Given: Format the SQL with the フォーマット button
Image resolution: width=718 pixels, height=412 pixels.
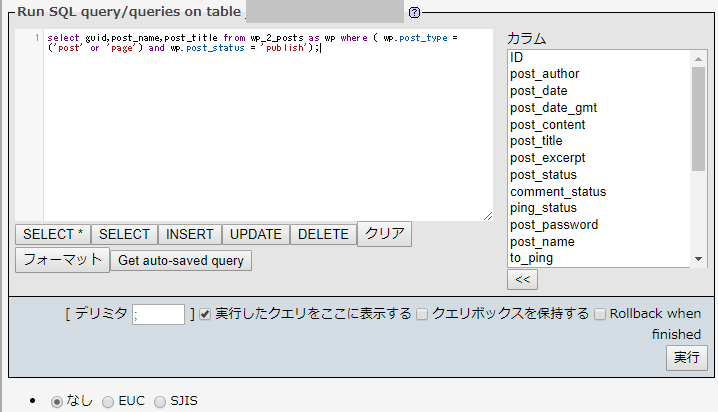Looking at the screenshot, I should tap(62, 260).
